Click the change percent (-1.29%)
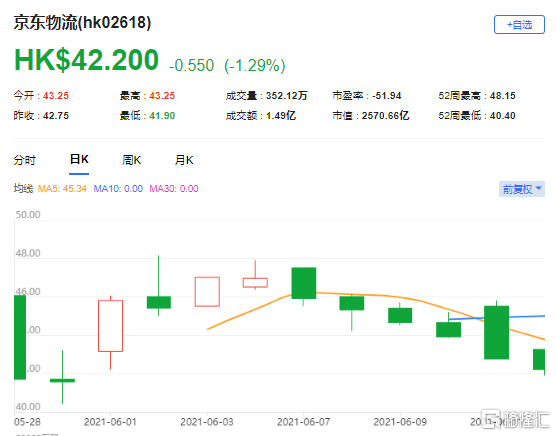Image resolution: width=556 pixels, height=436 pixels. 255,66
